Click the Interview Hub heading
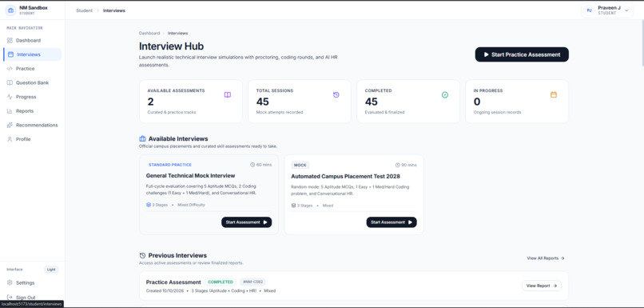The width and height of the screenshot is (644, 308). point(171,46)
